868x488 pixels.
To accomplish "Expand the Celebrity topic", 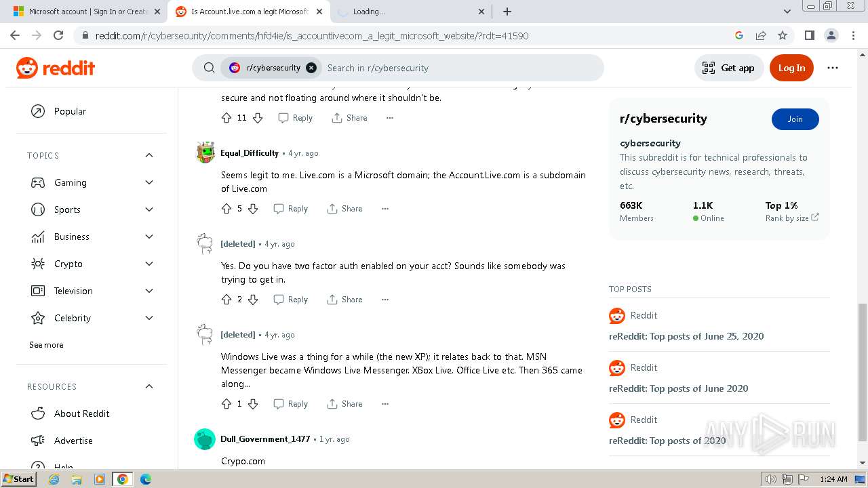I will pyautogui.click(x=149, y=318).
